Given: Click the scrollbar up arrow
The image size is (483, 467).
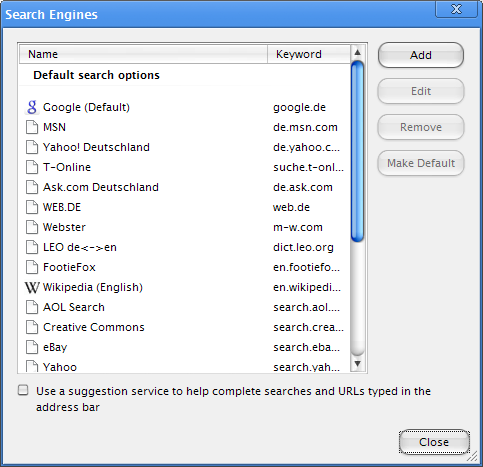Looking at the screenshot, I should pyautogui.click(x=357, y=52).
